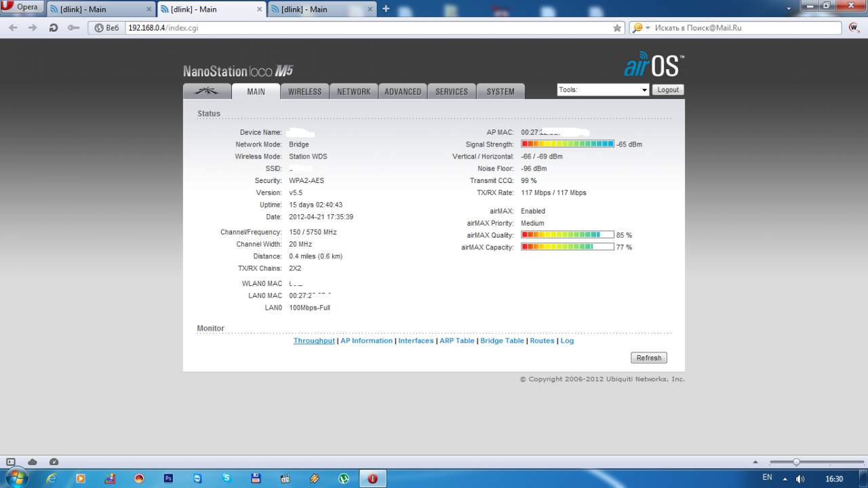Select the SYSTEM tab

500,91
